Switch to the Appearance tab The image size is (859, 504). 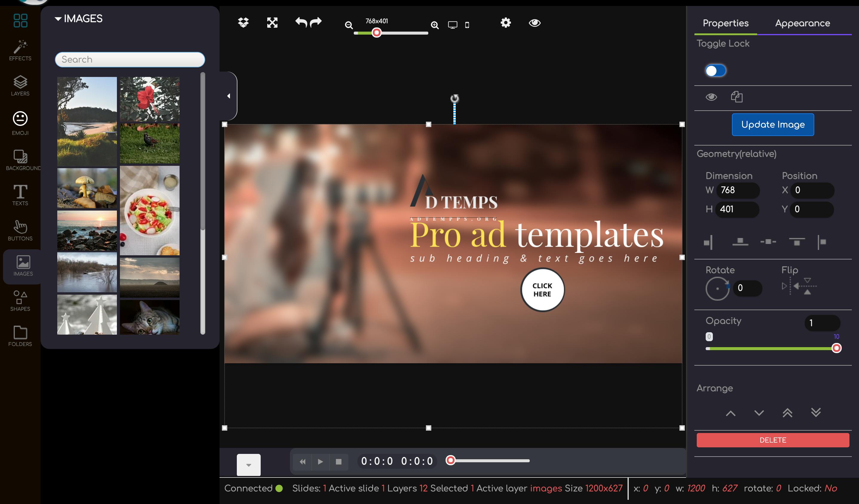coord(802,23)
